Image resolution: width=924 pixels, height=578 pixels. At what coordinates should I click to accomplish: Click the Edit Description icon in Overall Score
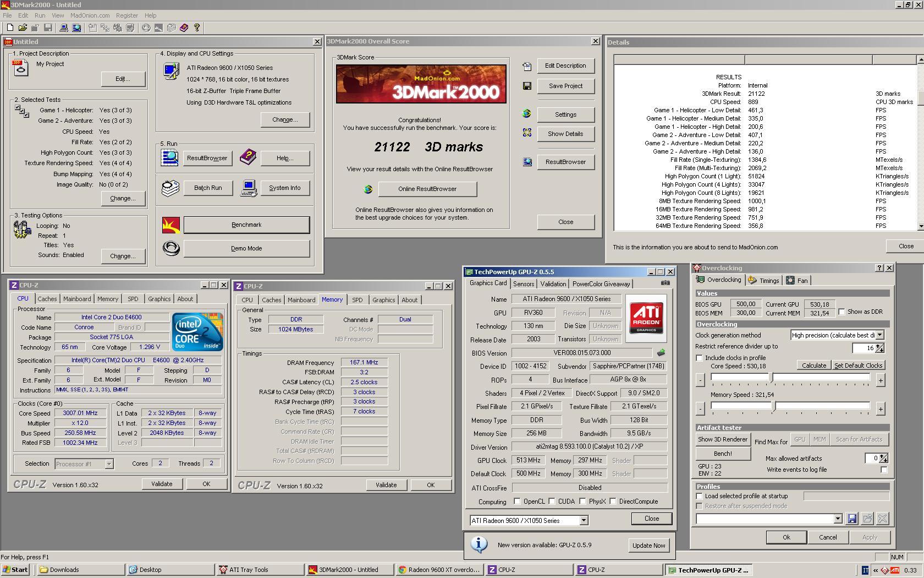[x=527, y=66]
